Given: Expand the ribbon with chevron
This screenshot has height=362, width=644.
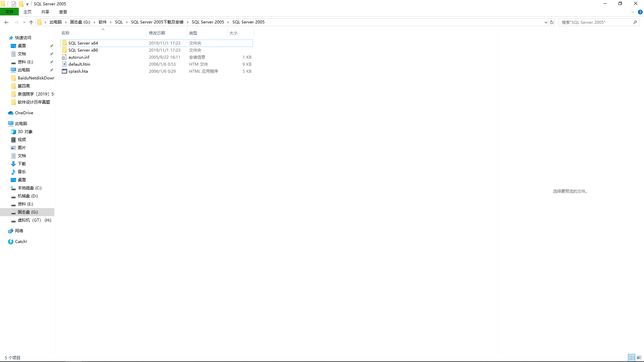Looking at the screenshot, I should [633, 12].
